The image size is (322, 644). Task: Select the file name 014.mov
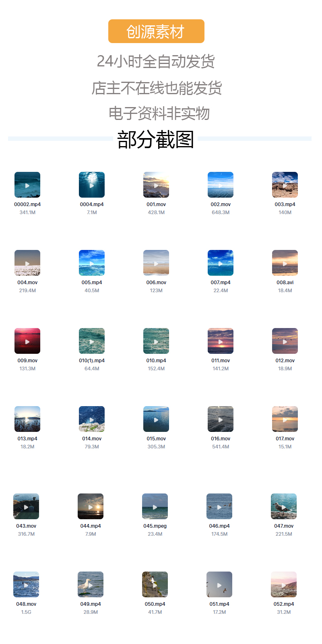click(x=92, y=439)
